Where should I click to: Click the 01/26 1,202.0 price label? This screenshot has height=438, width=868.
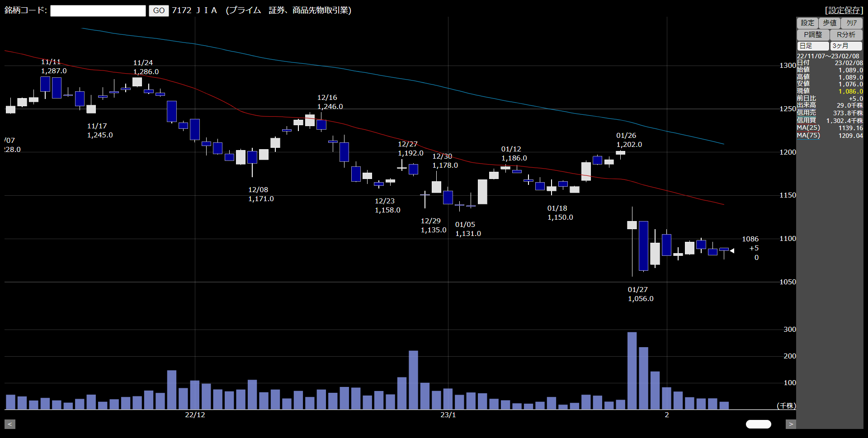click(x=629, y=140)
